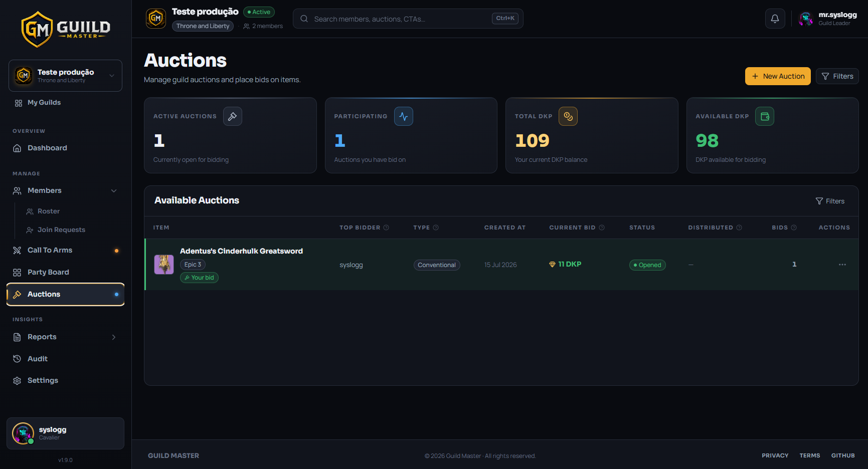The width and height of the screenshot is (868, 469).
Task: Click the Guild Master logo in sidebar
Action: click(66, 29)
